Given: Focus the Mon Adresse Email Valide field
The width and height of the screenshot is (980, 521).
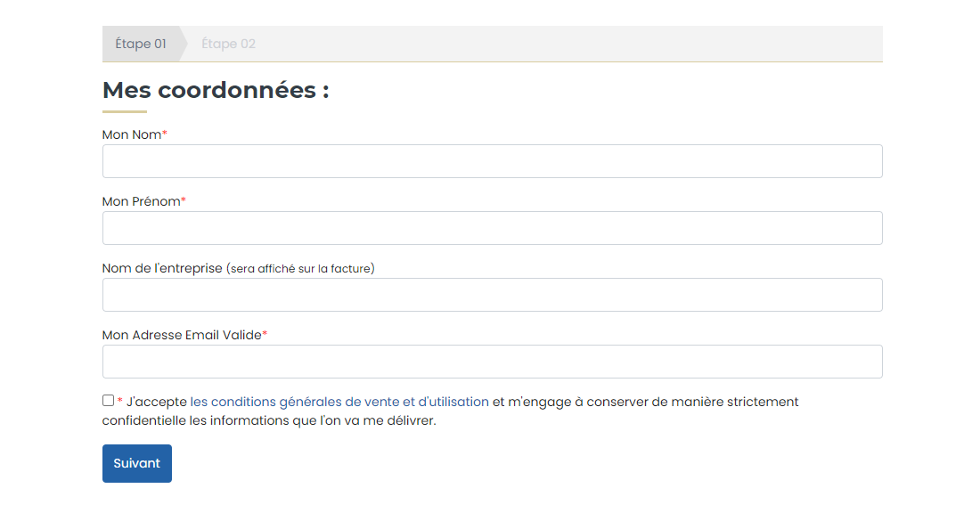Looking at the screenshot, I should coord(493,362).
